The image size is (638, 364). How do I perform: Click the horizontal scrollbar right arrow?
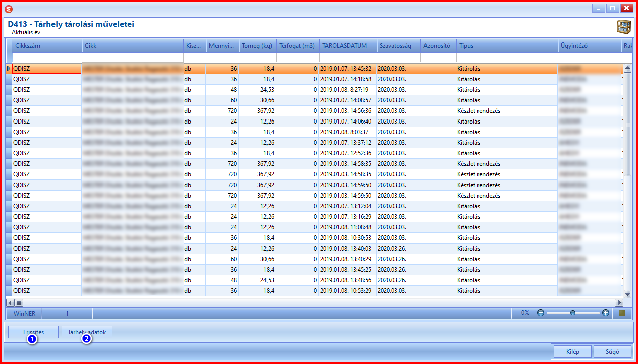[x=619, y=302]
